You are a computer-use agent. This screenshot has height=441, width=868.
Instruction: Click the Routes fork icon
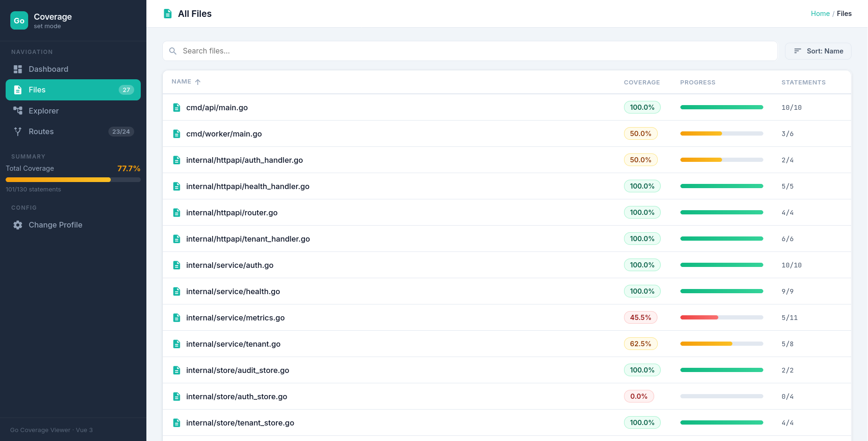[x=18, y=132]
